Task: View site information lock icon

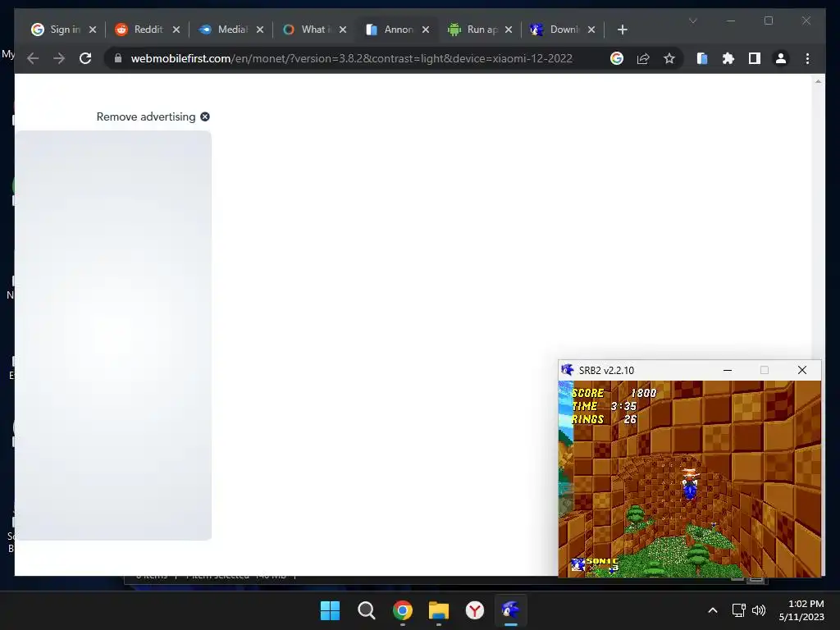Action: pos(118,58)
